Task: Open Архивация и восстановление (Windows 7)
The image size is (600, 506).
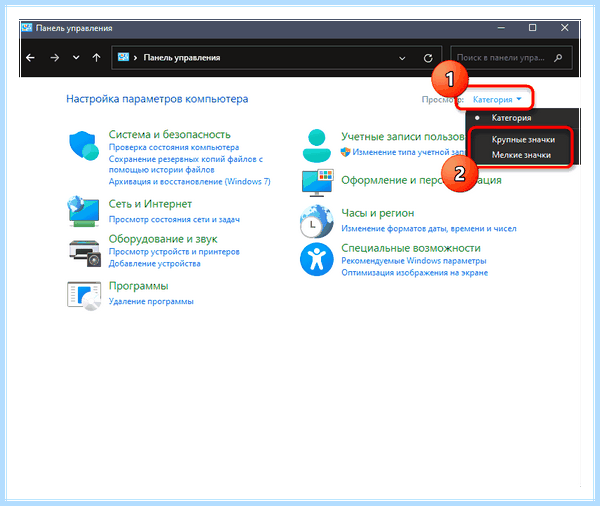Action: click(x=189, y=181)
